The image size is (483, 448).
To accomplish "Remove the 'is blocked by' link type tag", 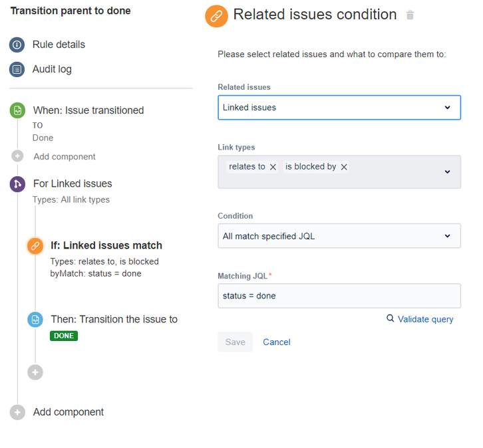I will [344, 167].
